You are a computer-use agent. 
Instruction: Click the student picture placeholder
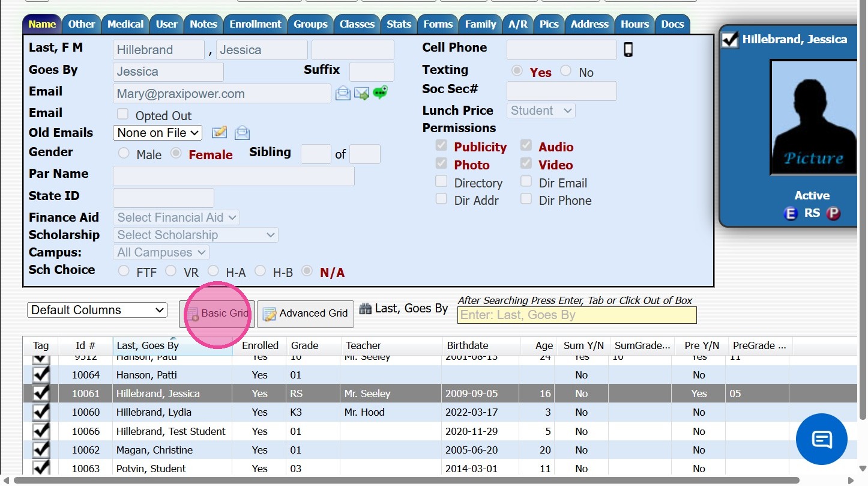tap(813, 118)
